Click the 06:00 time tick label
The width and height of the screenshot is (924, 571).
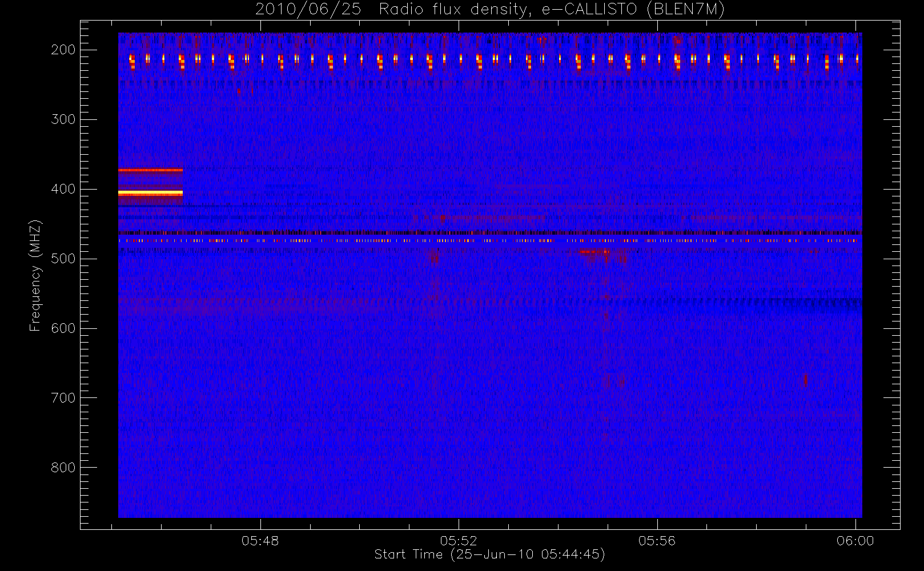[x=855, y=541]
